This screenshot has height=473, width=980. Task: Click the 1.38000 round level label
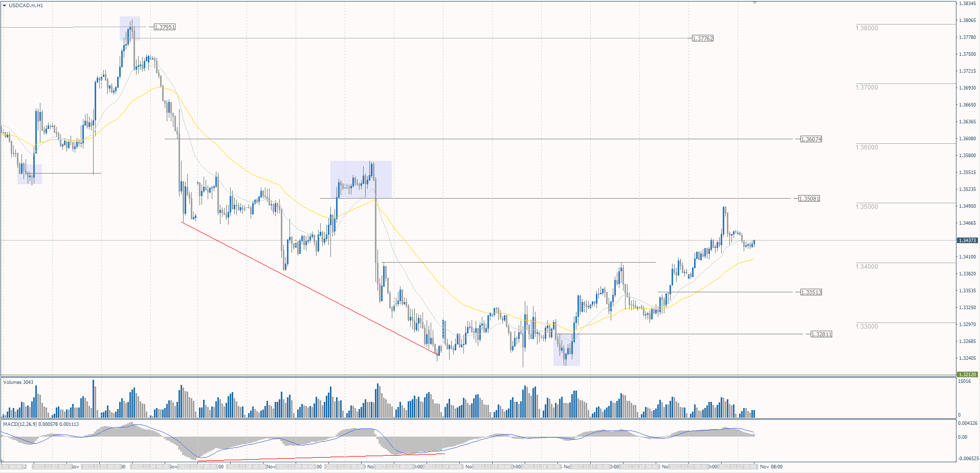point(867,28)
